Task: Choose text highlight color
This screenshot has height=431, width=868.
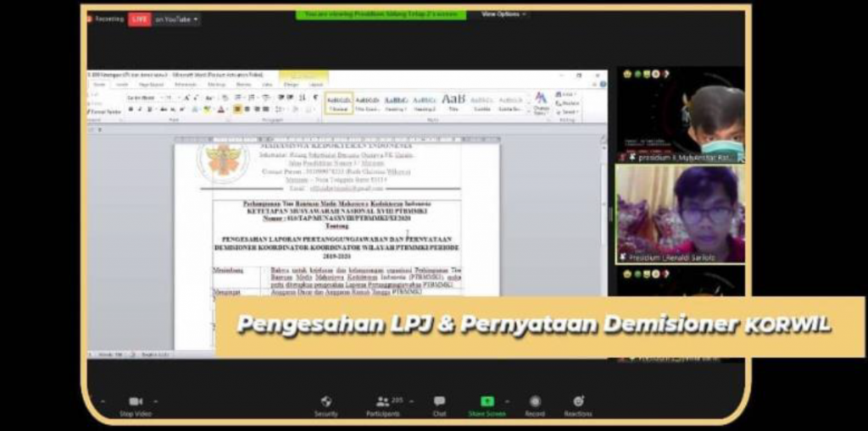Action: click(x=208, y=109)
